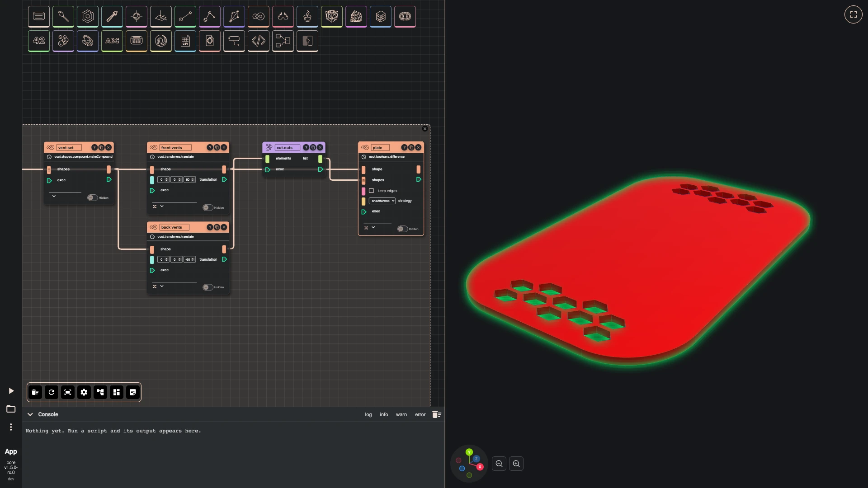868x488 pixels.
Task: Open the two-point line category icon
Action: click(185, 17)
